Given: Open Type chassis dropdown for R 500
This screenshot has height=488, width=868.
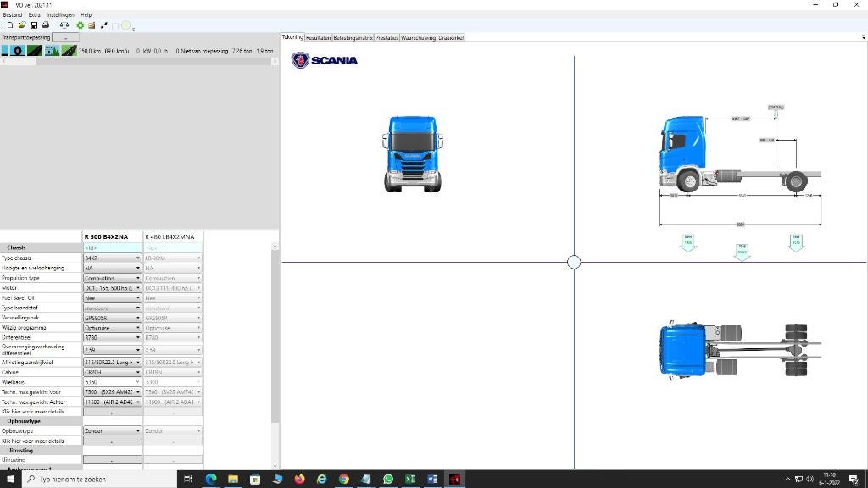Looking at the screenshot, I should click(x=113, y=258).
